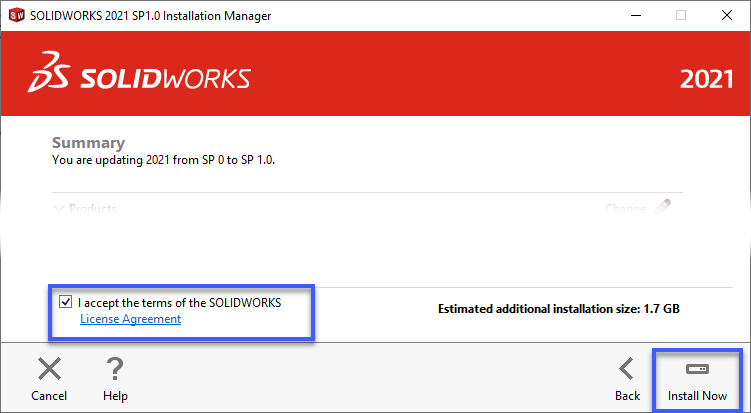Image resolution: width=751 pixels, height=413 pixels.
Task: Click text 'You are updating 2021 from SP 0 to SP 1.0.'
Action: (163, 160)
